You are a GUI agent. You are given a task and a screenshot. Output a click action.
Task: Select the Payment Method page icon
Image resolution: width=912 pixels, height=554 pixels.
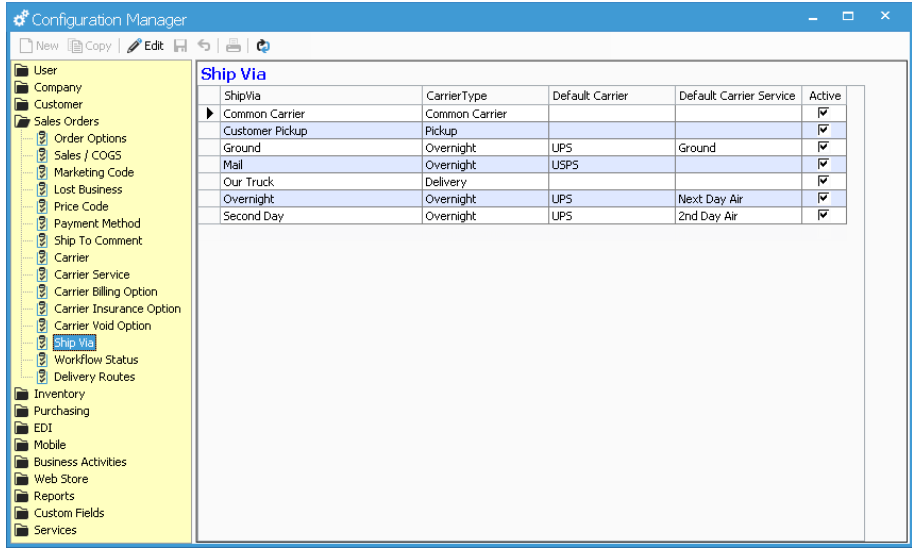[42, 223]
